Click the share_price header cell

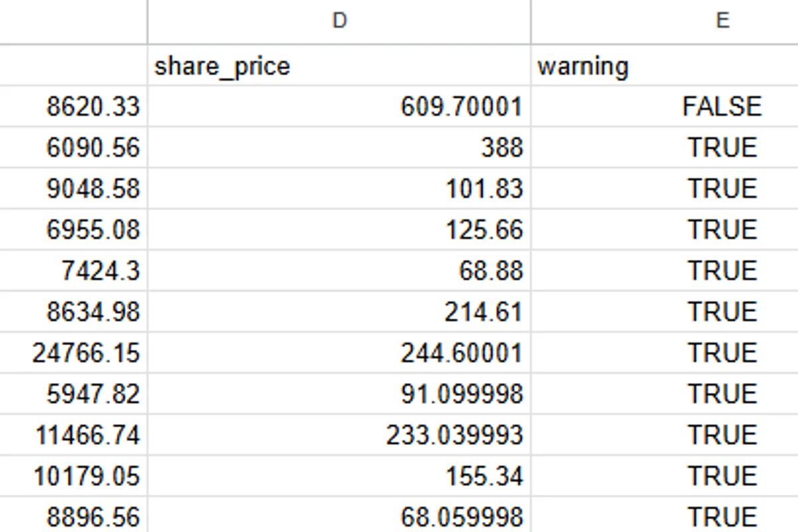tap(339, 66)
